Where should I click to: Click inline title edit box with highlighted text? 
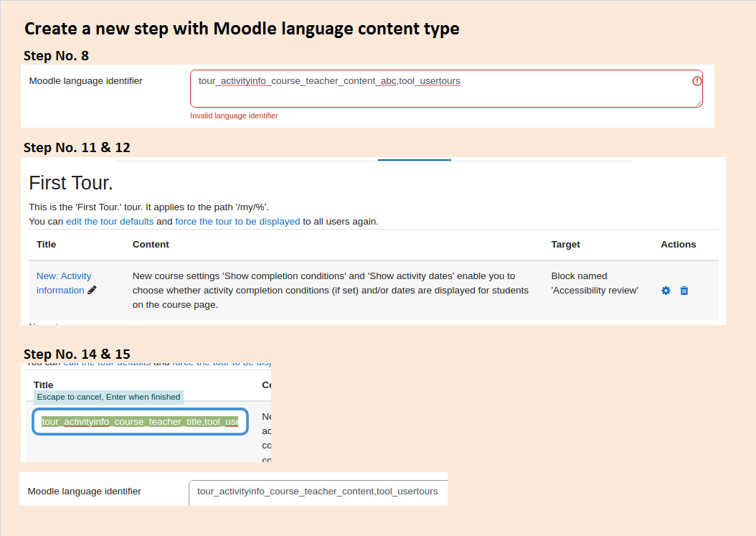pyautogui.click(x=141, y=422)
